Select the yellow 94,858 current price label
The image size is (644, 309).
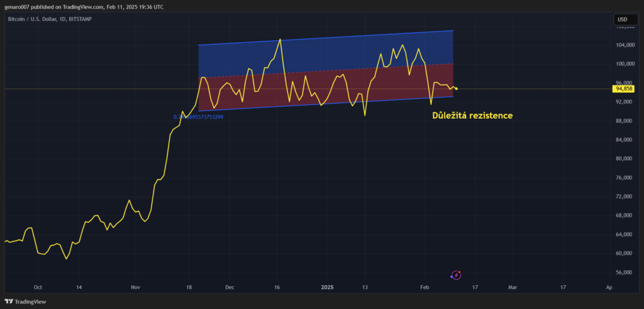tap(624, 89)
